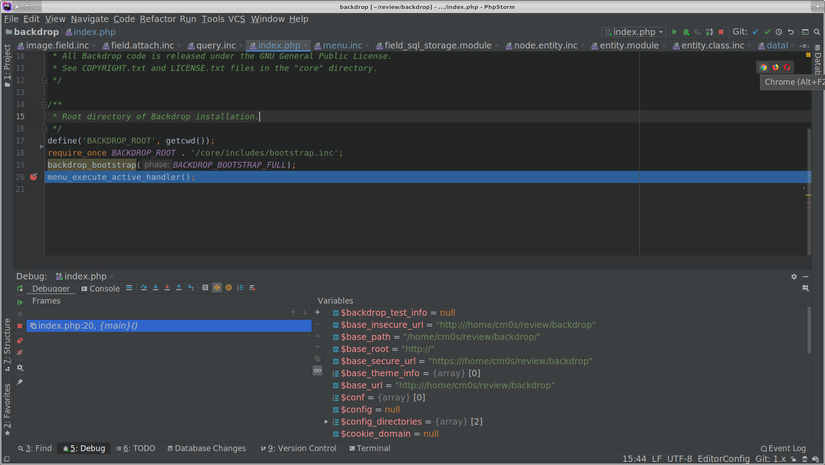
Task: Switch to field_sql_storage.module tab
Action: pyautogui.click(x=438, y=46)
